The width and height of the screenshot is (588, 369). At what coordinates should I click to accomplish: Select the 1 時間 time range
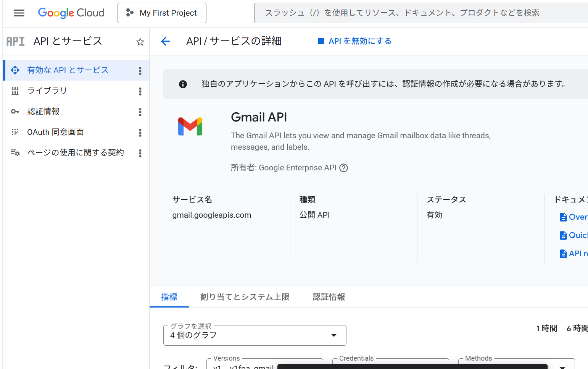click(x=547, y=329)
